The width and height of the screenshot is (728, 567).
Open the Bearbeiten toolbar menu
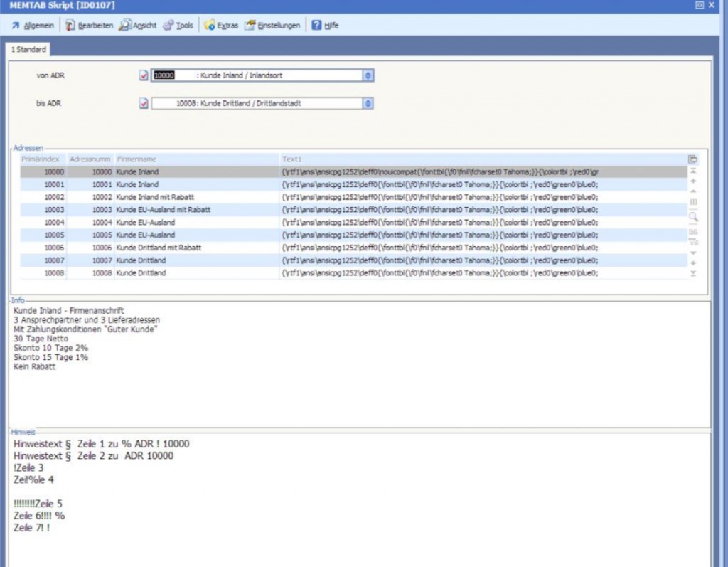[x=90, y=26]
